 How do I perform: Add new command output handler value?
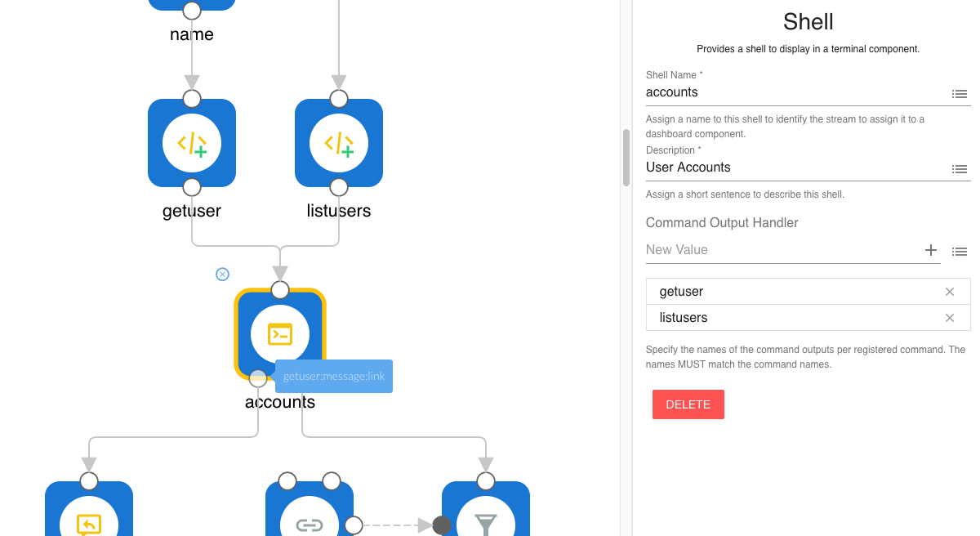pyautogui.click(x=930, y=250)
